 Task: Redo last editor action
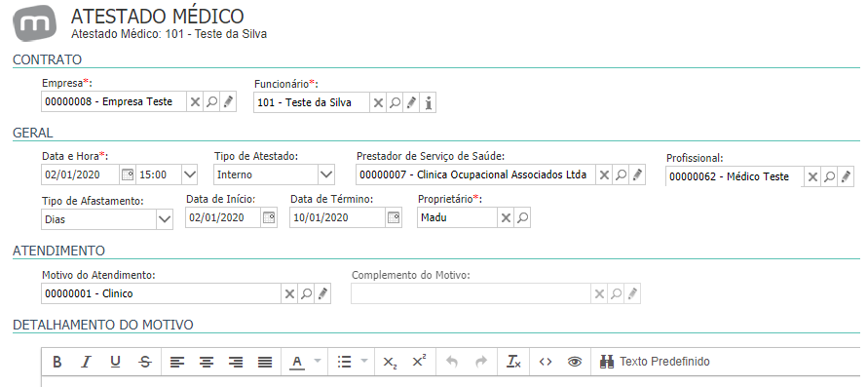tap(481, 362)
